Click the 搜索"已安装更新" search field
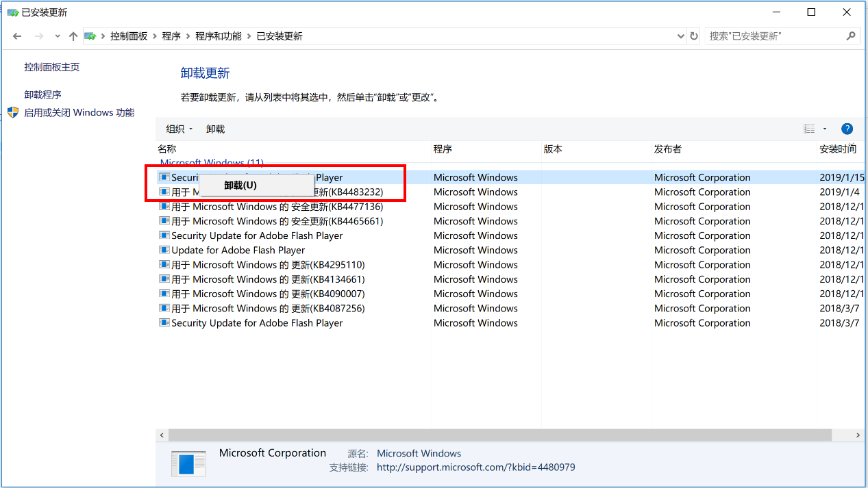The height and width of the screenshot is (488, 868). tap(773, 36)
